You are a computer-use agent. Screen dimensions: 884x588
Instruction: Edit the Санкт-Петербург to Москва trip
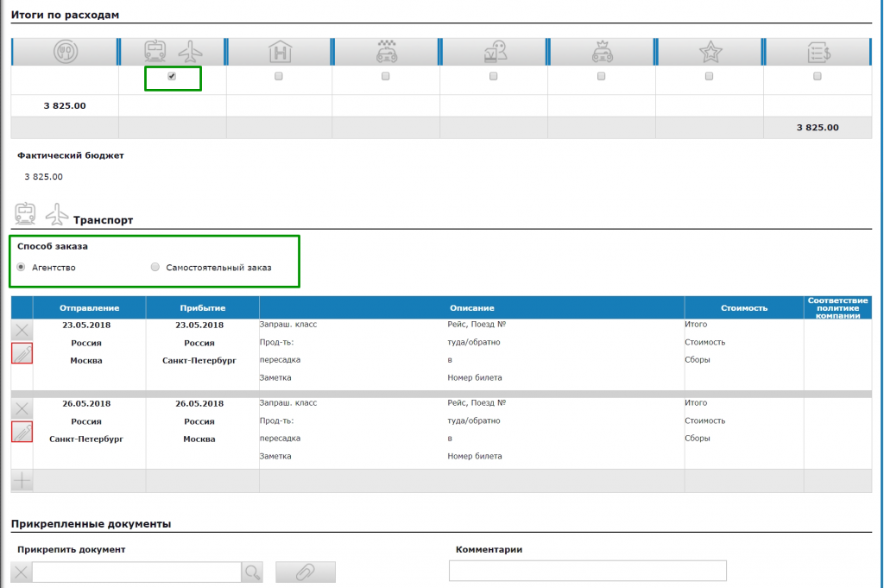[22, 432]
